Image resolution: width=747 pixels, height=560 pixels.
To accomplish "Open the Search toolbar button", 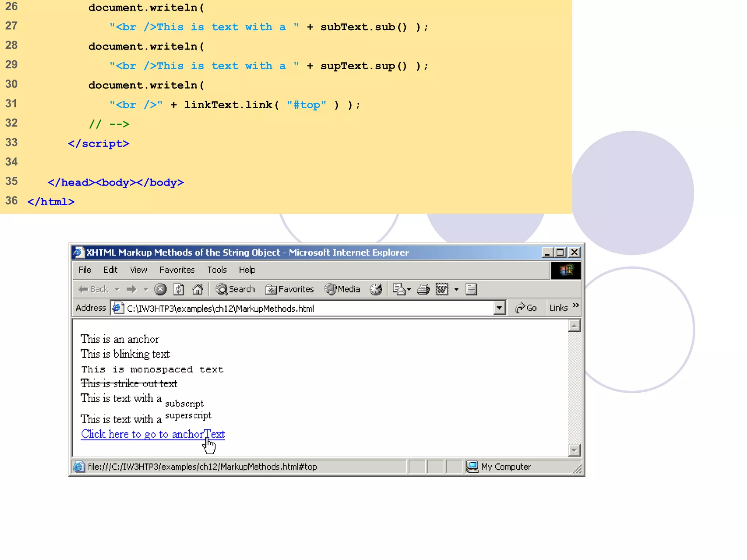I will click(x=235, y=289).
